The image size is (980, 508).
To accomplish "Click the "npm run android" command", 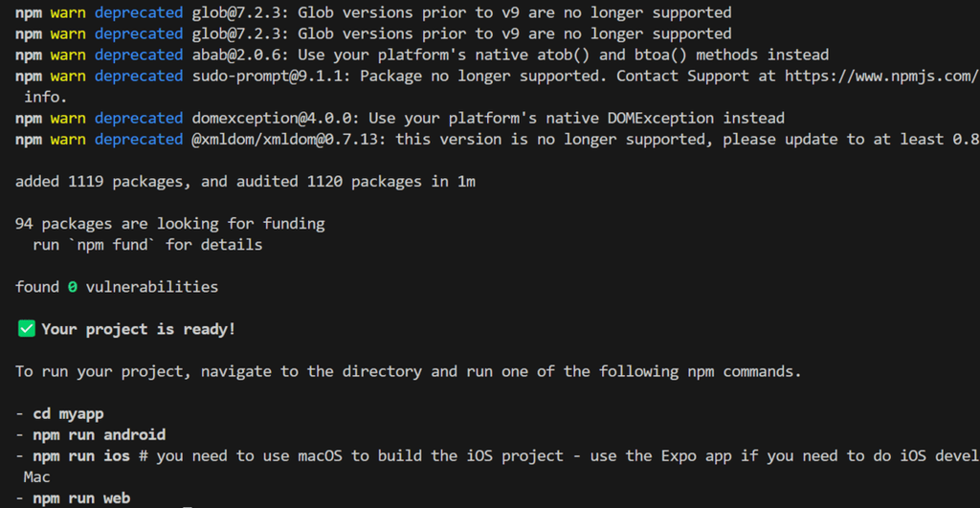I will coord(99,434).
